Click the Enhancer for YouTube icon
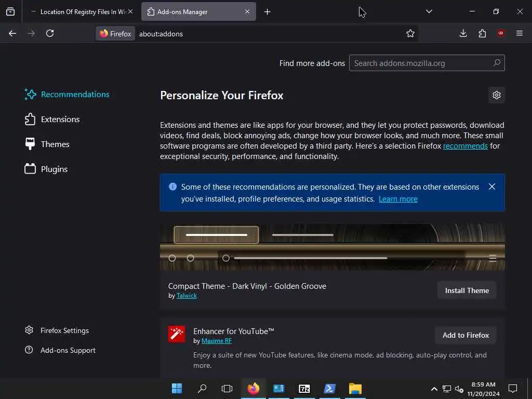 coord(177,334)
